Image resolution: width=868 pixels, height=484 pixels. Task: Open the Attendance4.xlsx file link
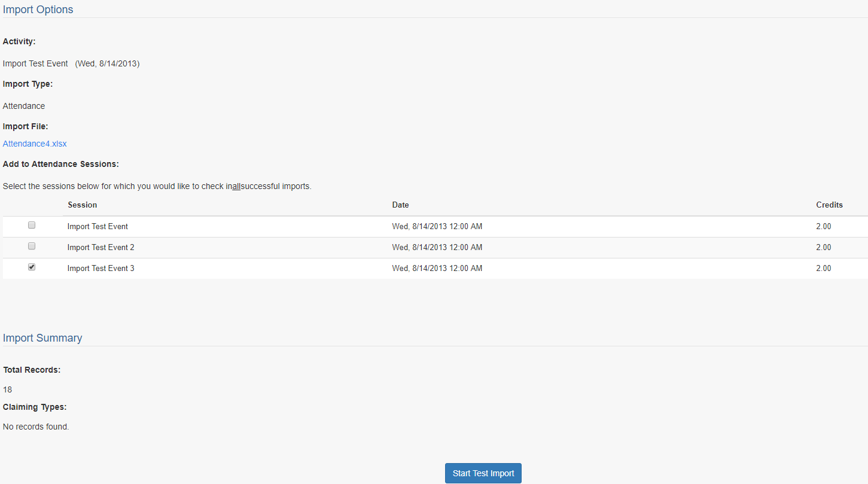tap(35, 144)
